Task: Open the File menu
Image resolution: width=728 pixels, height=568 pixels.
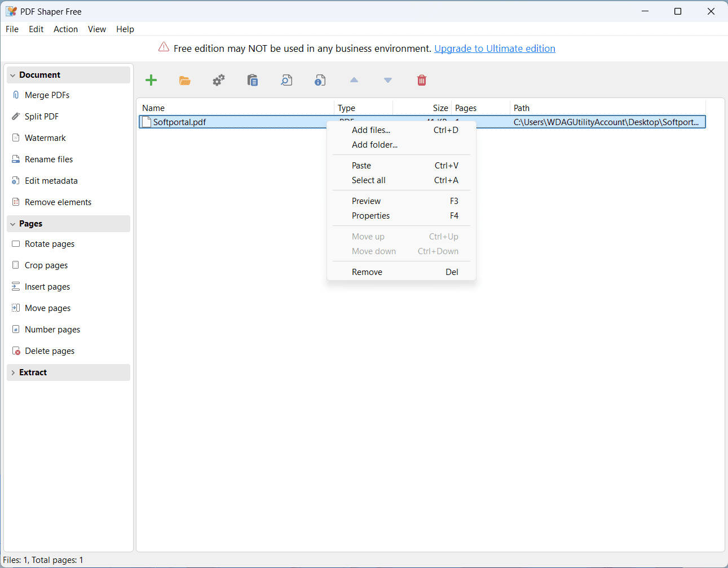Action: click(12, 29)
